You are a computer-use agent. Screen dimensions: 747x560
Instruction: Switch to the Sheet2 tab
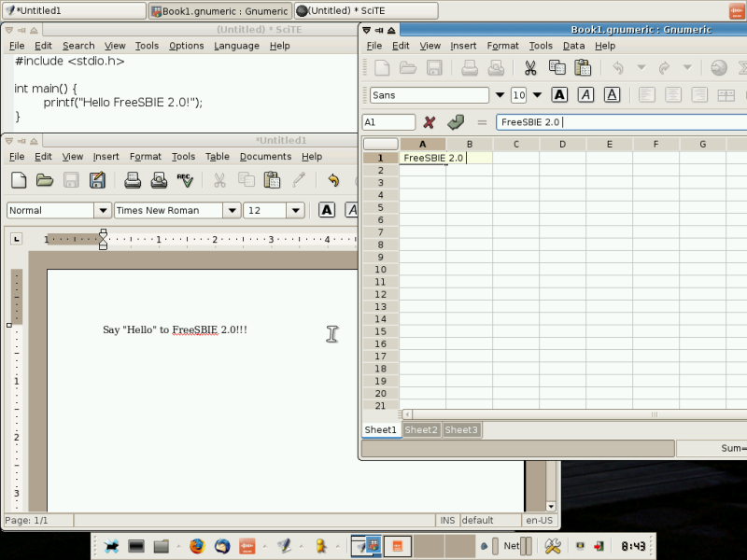420,430
